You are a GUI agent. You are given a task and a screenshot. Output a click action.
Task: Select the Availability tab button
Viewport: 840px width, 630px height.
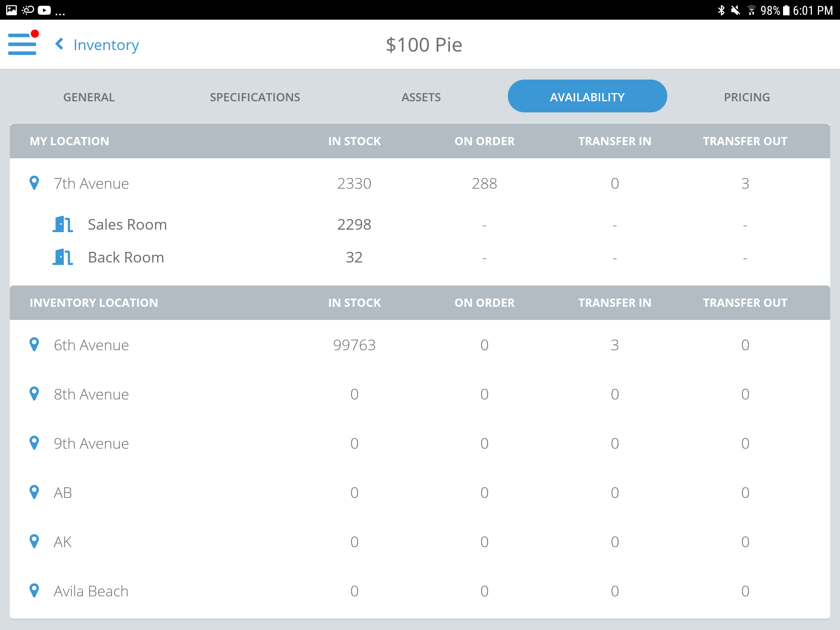point(587,96)
